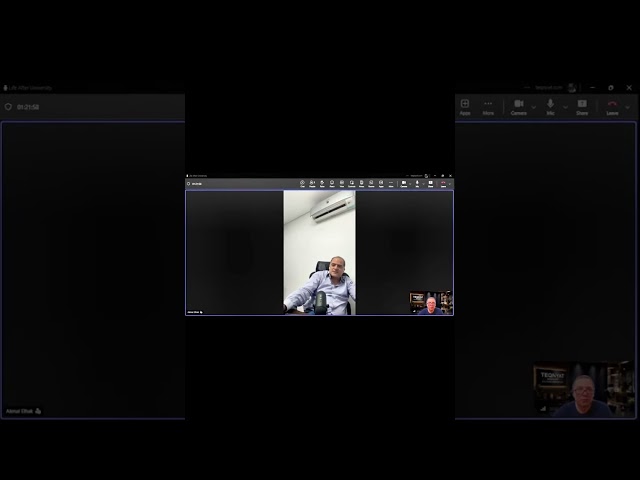
Task: Toggle Camera in the center meeting toolbar
Action: click(403, 184)
